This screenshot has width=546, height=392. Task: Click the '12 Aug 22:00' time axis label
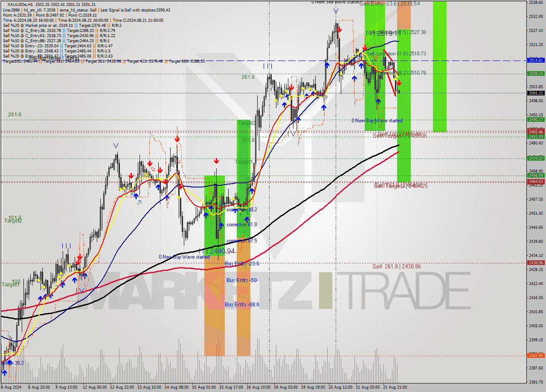(x=122, y=387)
